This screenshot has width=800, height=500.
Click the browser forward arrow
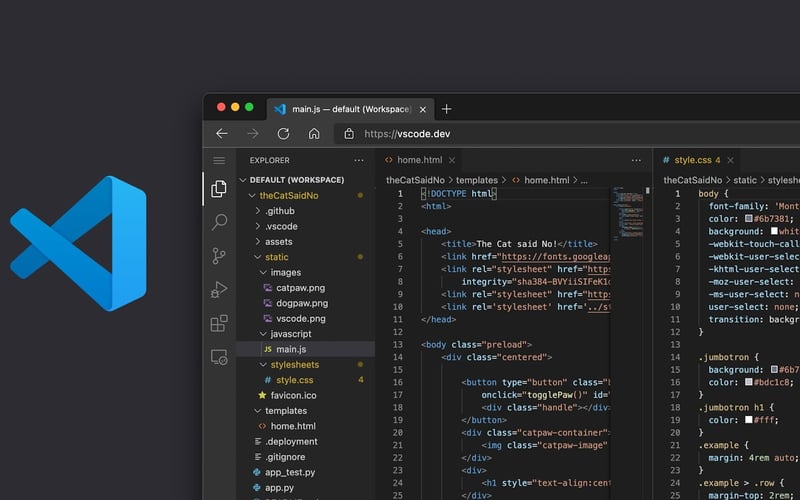click(253, 134)
